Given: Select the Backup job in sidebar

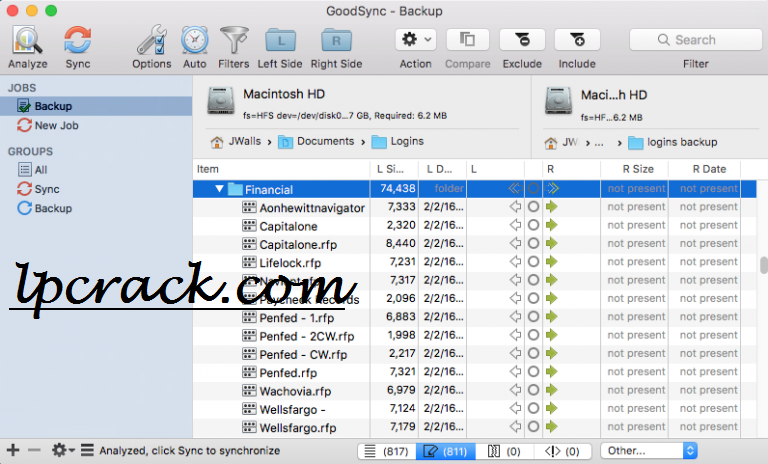Looking at the screenshot, I should (x=96, y=106).
